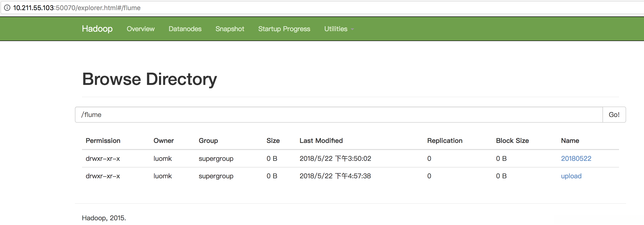644x225 pixels.
Task: Open the 20180522 directory link
Action: pyautogui.click(x=576, y=158)
